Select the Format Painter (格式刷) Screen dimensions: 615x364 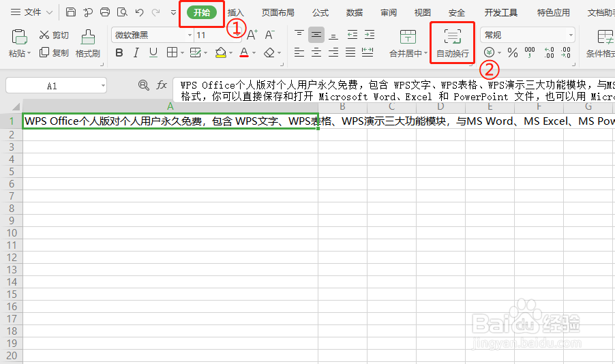(88, 44)
